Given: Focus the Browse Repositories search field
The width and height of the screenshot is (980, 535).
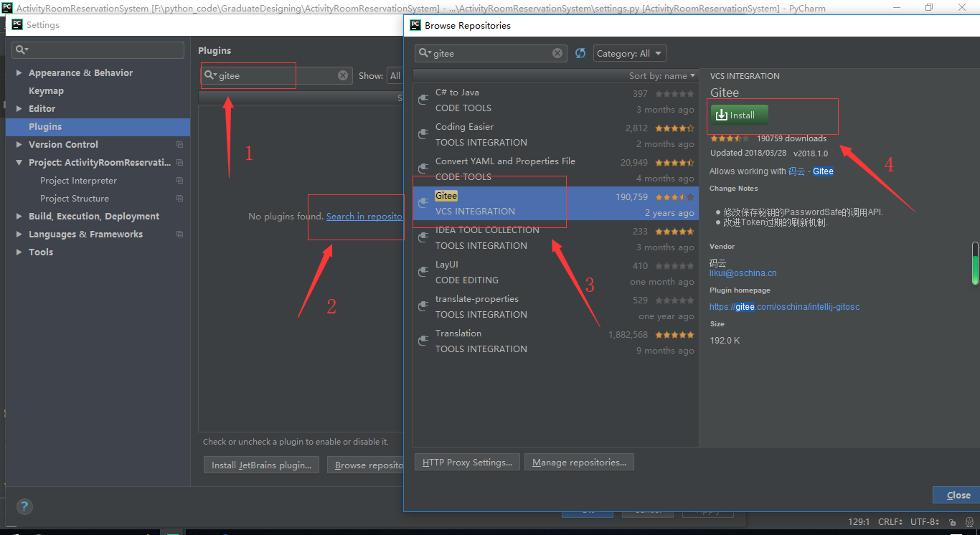Looking at the screenshot, I should tap(491, 53).
